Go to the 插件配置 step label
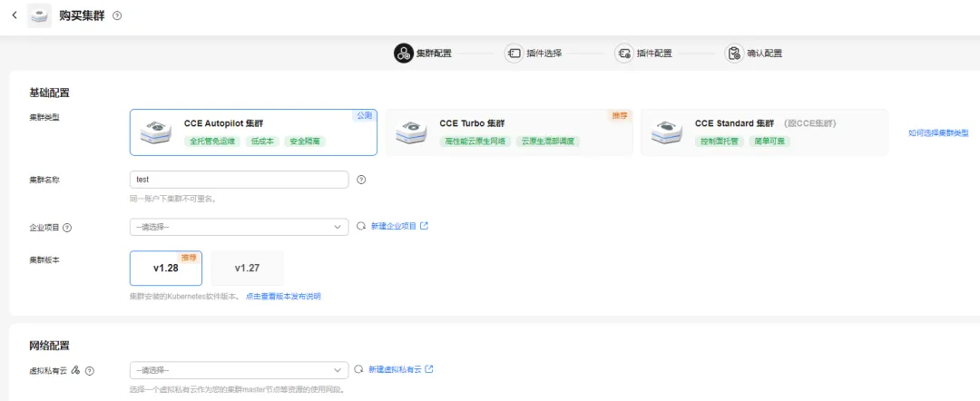980x401 pixels. [654, 54]
